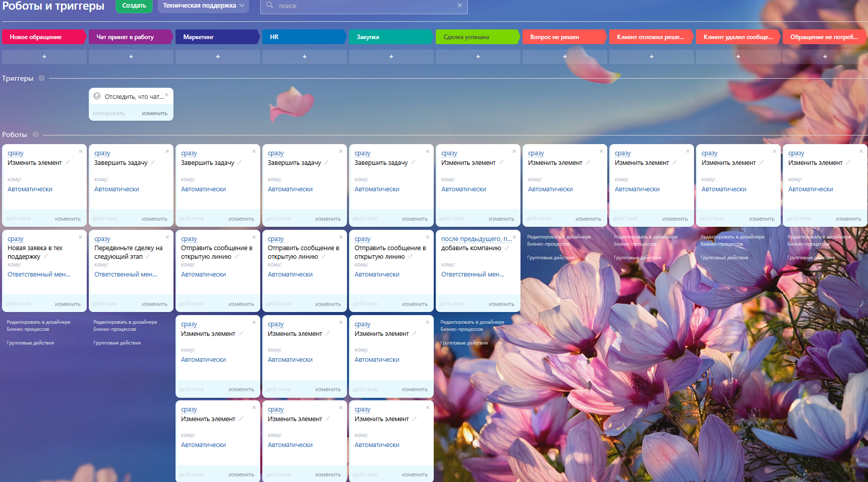
Task: Delete the "добавить компанию" robot with its x
Action: click(514, 237)
